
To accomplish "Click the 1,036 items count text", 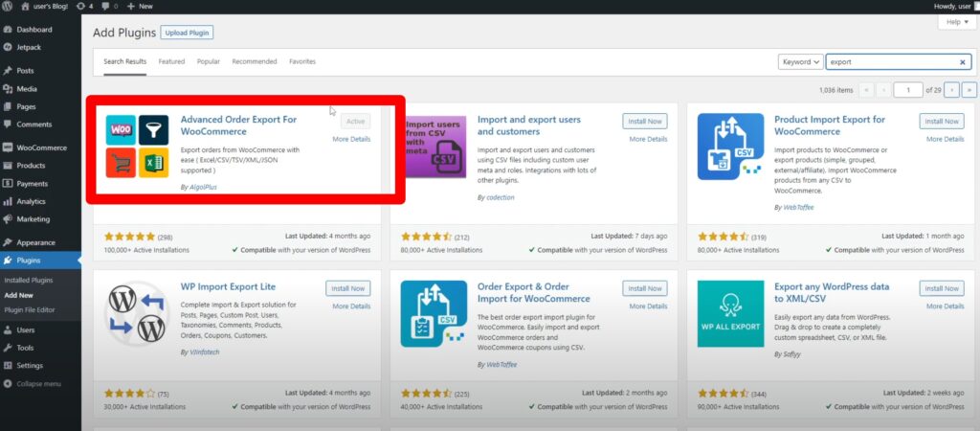I will click(x=835, y=90).
